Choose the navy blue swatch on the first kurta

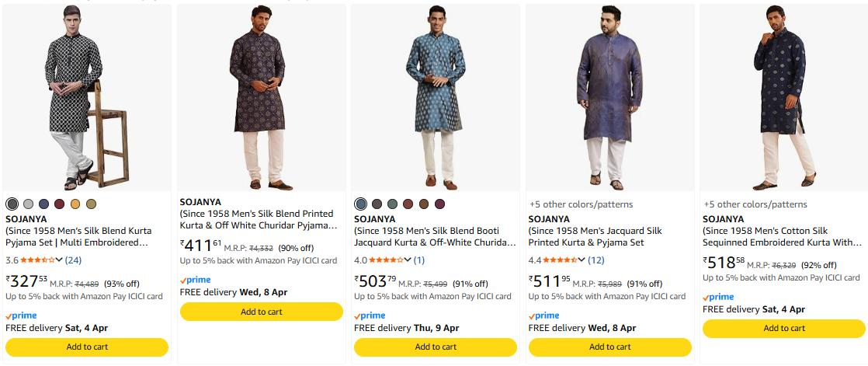click(43, 204)
